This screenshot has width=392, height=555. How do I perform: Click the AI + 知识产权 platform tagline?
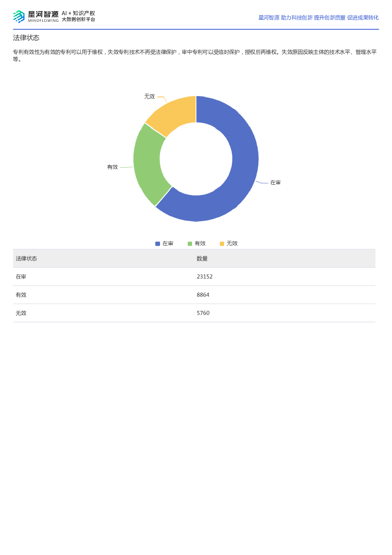pyautogui.click(x=78, y=13)
